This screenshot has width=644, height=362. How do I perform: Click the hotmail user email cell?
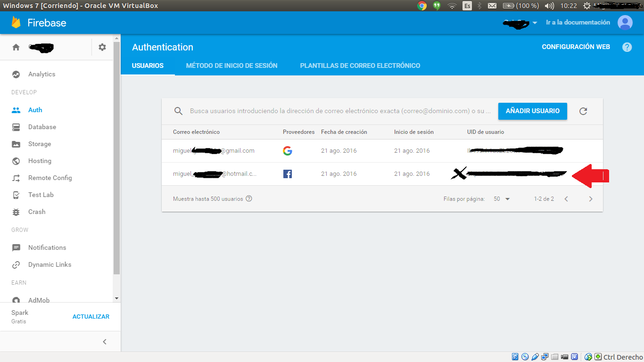tap(215, 174)
